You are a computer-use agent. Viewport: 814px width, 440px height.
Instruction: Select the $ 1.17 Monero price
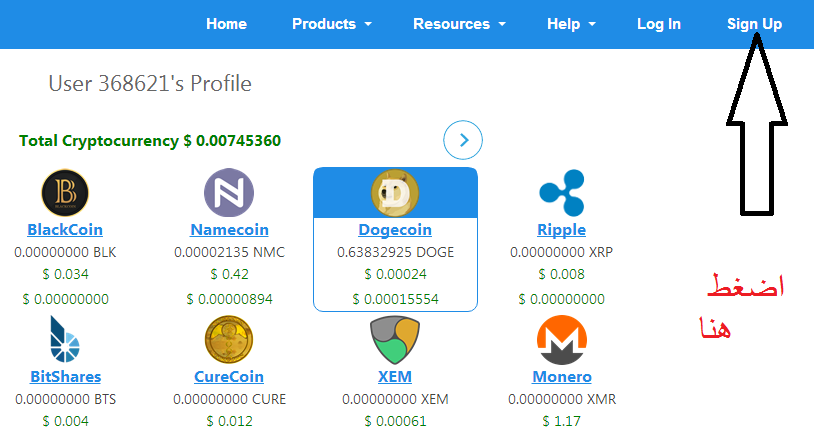click(562, 421)
